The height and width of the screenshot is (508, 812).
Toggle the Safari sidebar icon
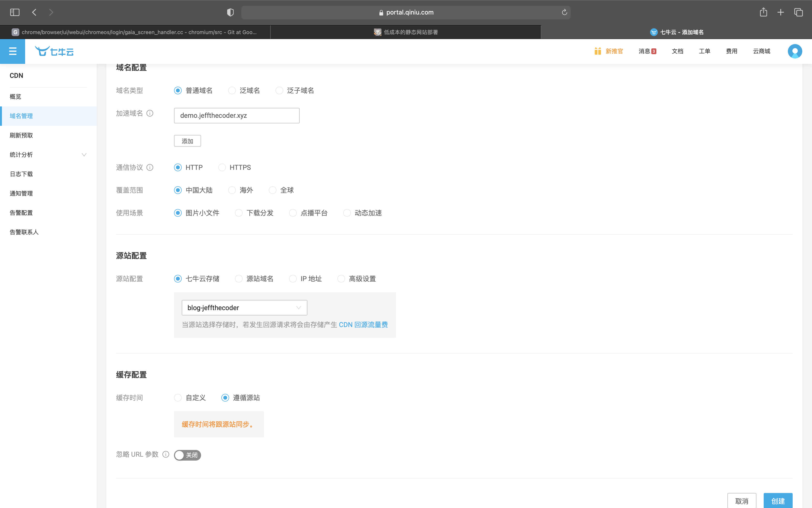click(x=15, y=12)
